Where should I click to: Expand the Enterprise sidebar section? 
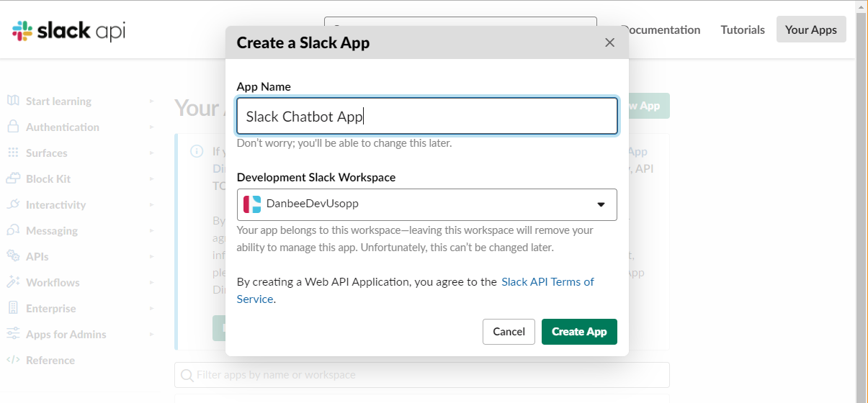tap(152, 309)
